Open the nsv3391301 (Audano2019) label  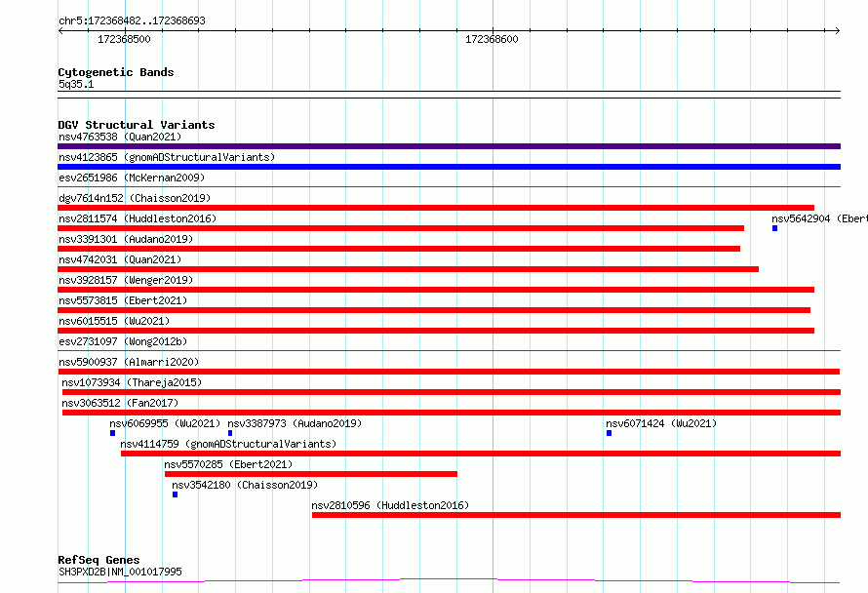(x=126, y=239)
